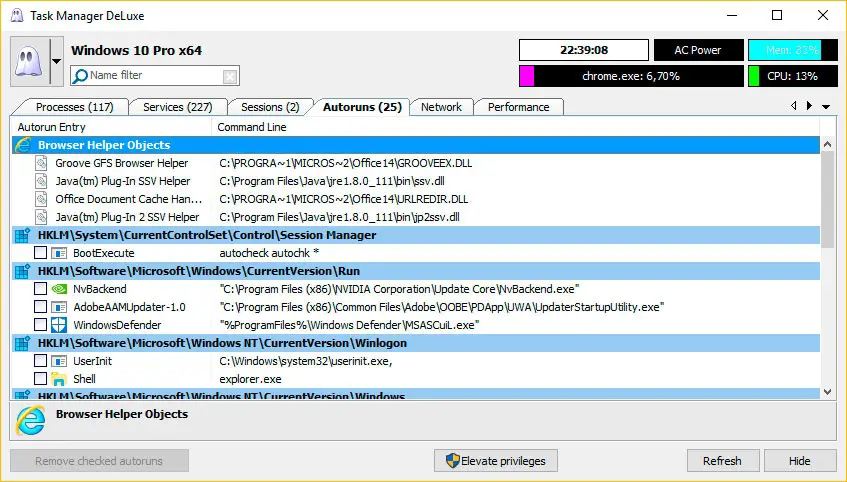Click the Hide button

coord(800,461)
